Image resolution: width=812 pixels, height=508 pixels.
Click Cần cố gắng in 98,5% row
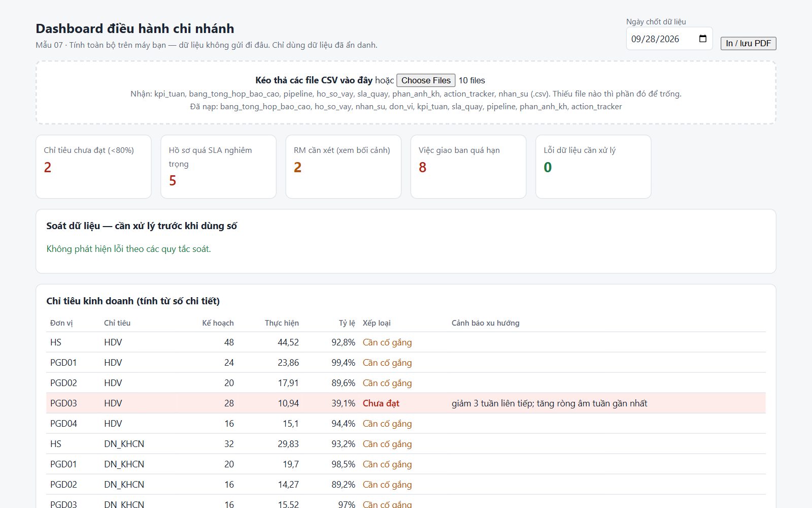387,464
